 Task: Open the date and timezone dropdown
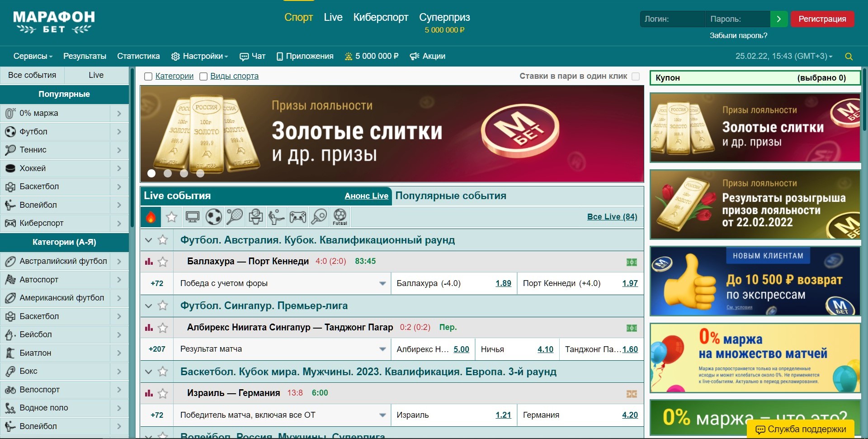[x=784, y=56]
